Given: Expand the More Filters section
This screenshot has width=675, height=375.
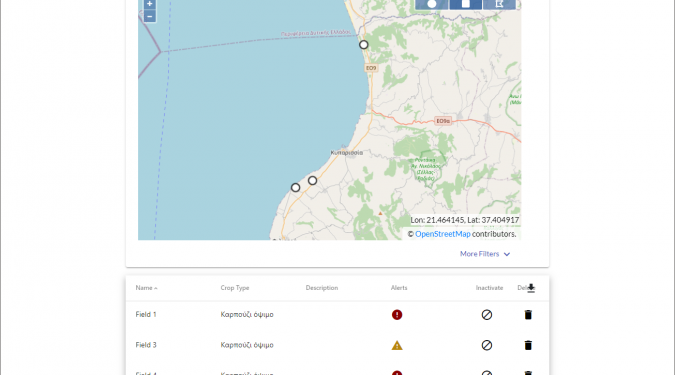Looking at the screenshot, I should pyautogui.click(x=485, y=254).
